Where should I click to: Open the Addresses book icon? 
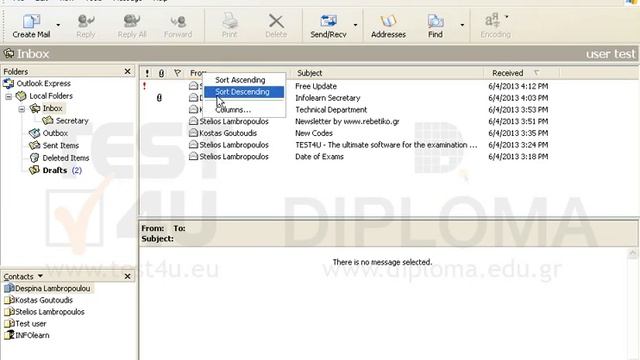pos(388,21)
